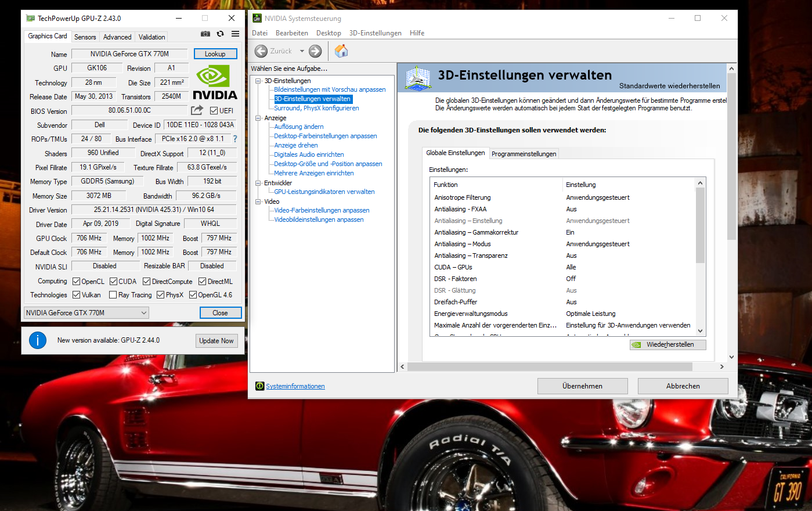The height and width of the screenshot is (511, 812).
Task: Toggle the OpenCL checkbox
Action: point(76,282)
